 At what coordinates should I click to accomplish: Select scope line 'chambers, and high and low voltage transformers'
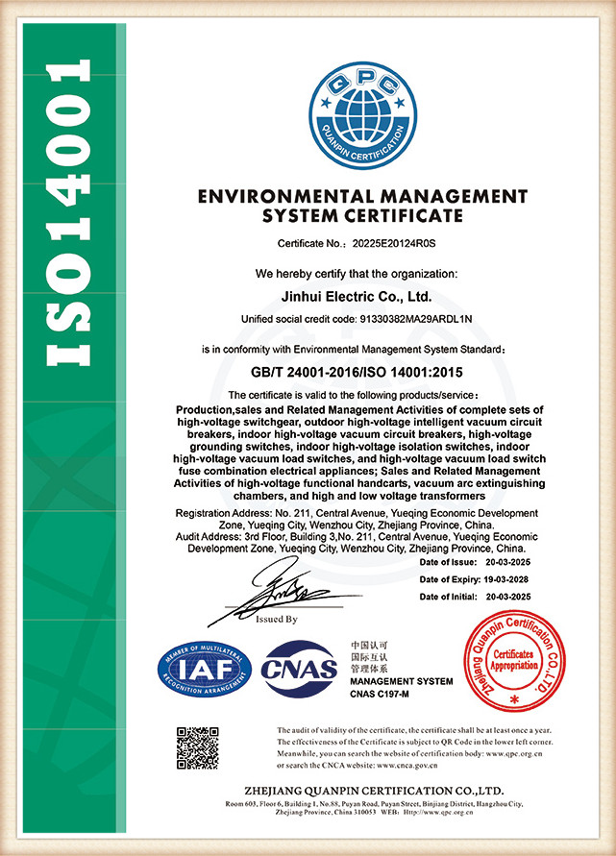click(359, 496)
